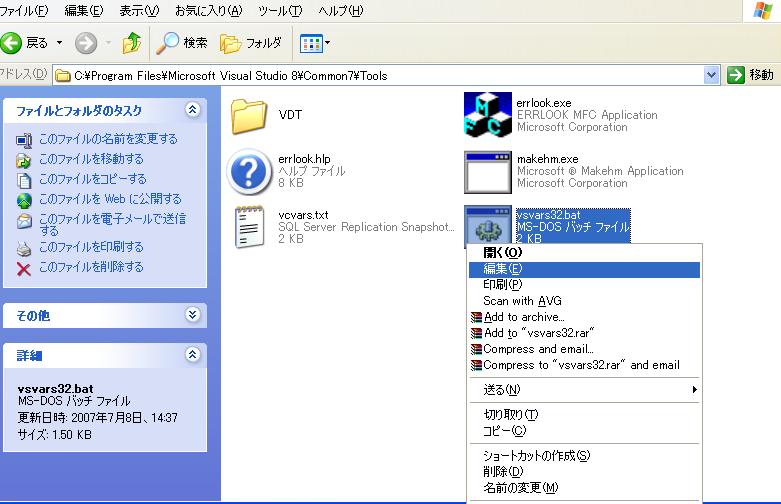Click the red X delete file icon
Screen dimensions: 781x504
click(x=23, y=269)
